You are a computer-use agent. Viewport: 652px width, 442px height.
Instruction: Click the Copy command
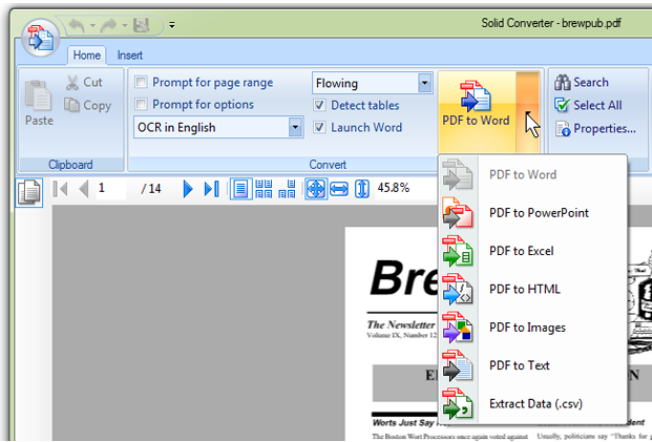(88, 105)
